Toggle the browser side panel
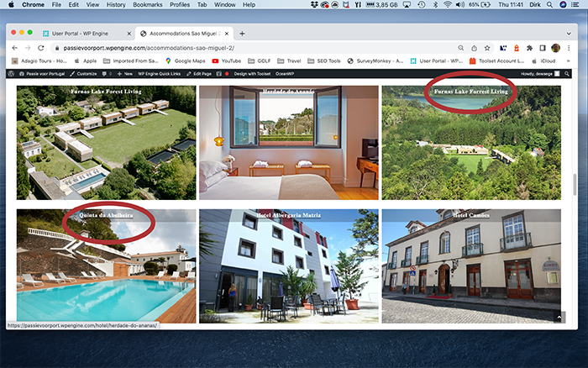 tap(543, 48)
